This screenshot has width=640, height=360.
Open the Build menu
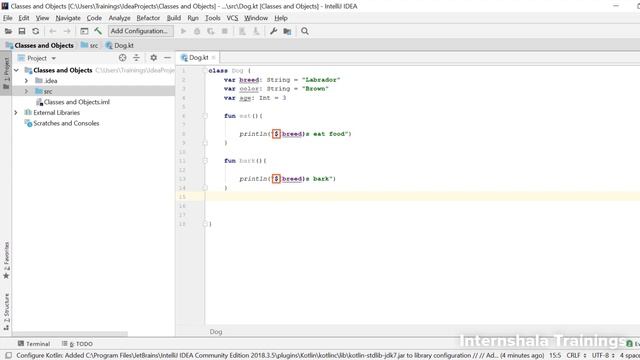[173, 18]
